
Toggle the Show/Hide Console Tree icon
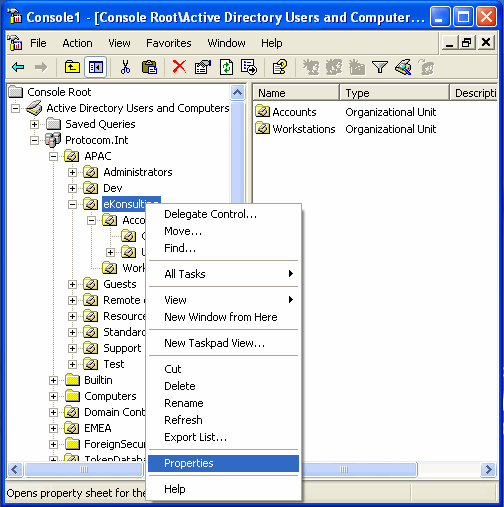click(96, 67)
